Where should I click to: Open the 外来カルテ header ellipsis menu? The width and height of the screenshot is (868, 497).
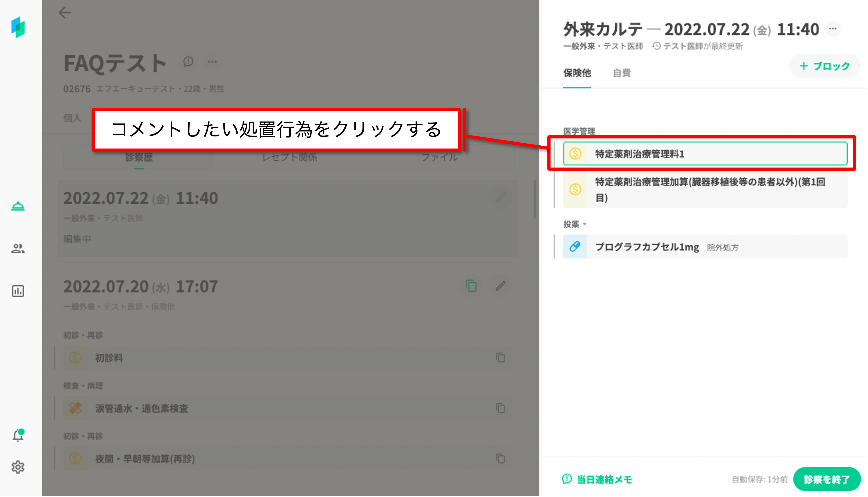pos(832,29)
